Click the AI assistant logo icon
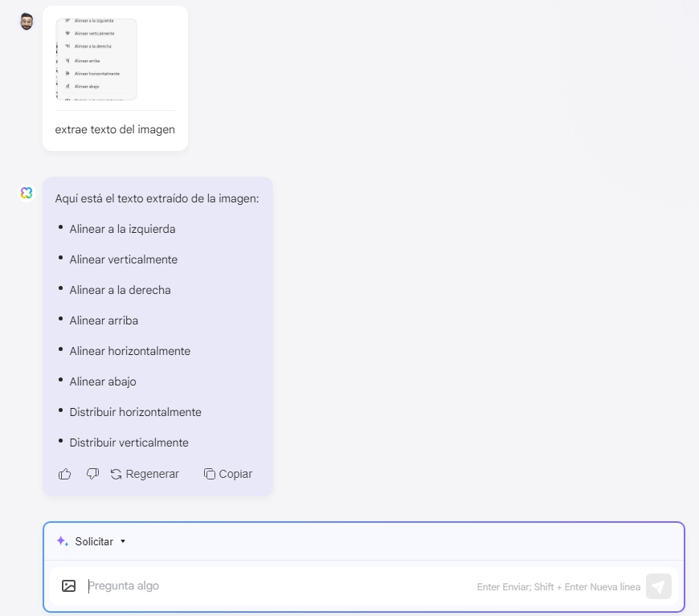Viewport: 699px width, 616px height. tap(27, 193)
